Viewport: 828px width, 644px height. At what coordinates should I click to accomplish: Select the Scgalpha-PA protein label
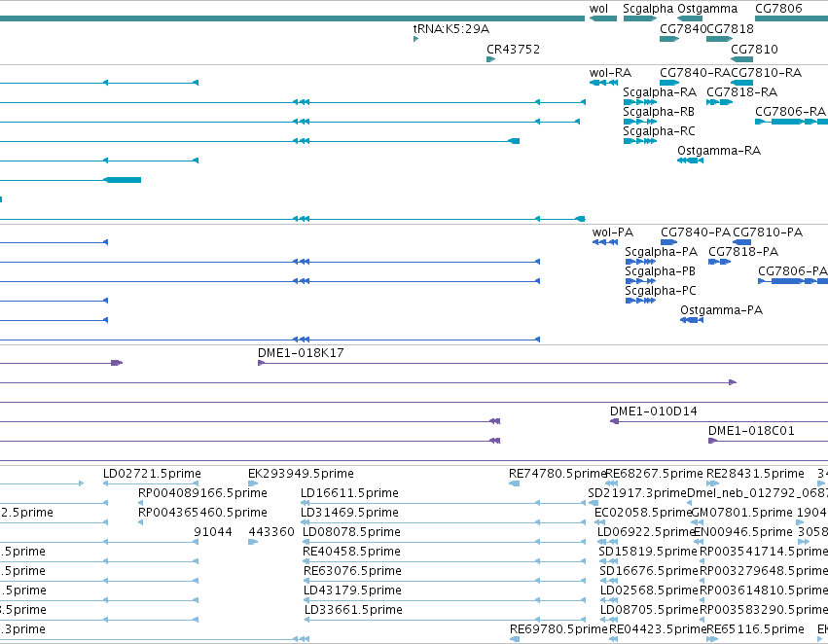click(661, 252)
